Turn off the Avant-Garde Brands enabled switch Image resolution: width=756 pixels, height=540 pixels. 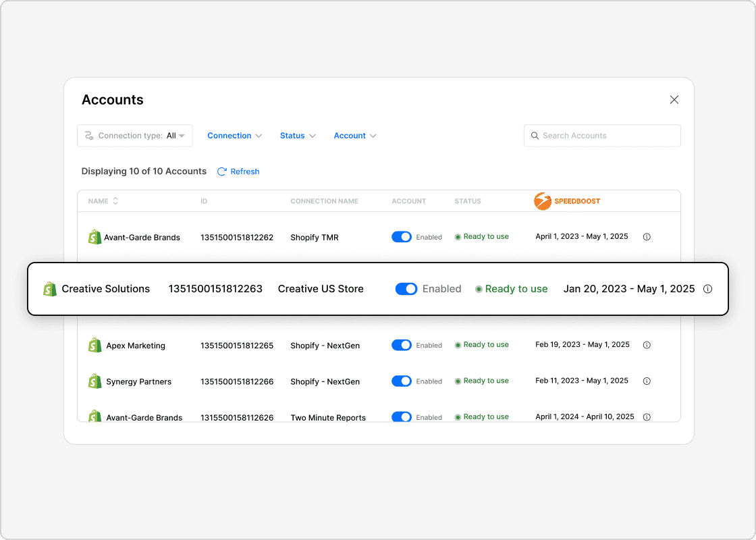402,237
